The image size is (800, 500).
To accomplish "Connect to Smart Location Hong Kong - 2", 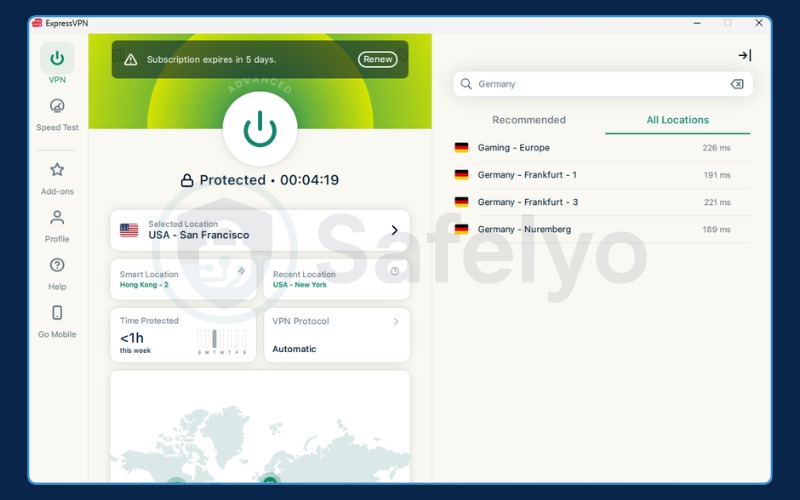I will [x=183, y=279].
